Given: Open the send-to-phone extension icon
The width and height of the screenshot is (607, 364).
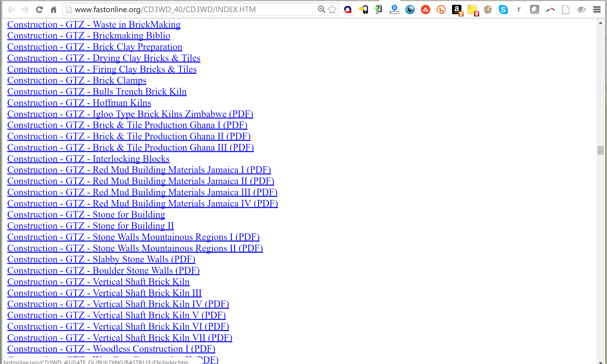Looking at the screenshot, I should point(363,10).
